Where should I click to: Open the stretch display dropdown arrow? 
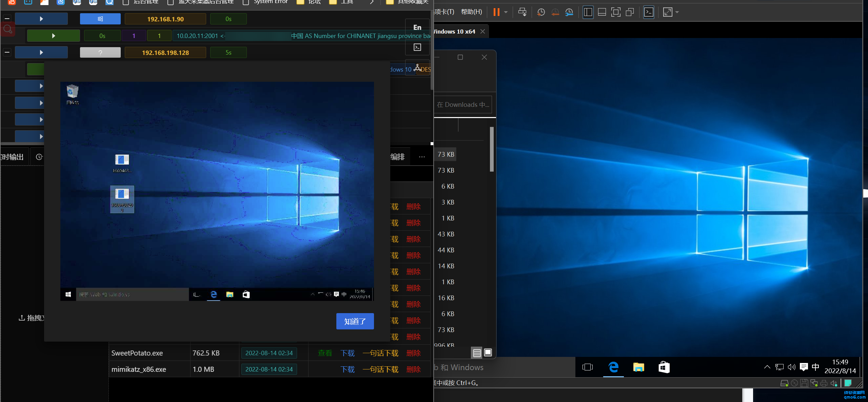[677, 12]
